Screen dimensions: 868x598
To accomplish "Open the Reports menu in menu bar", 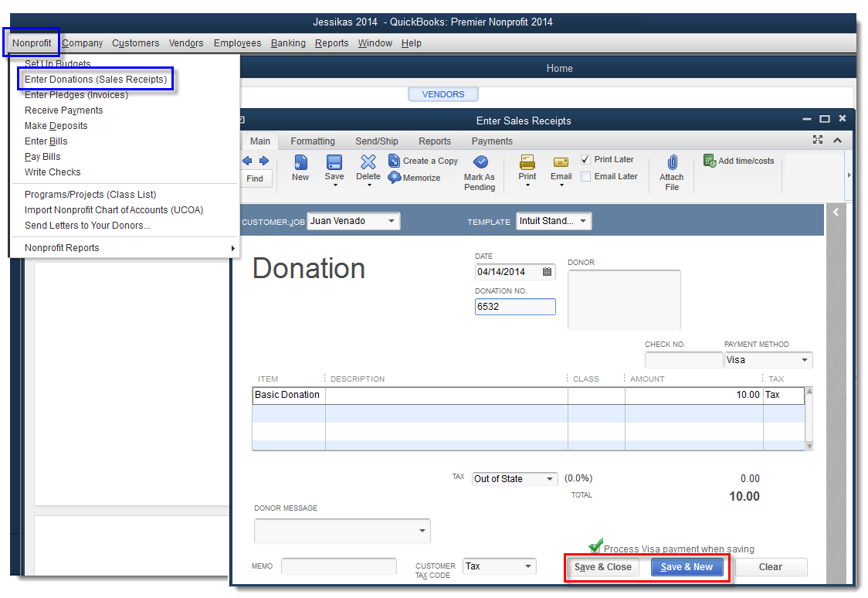I will click(x=331, y=43).
